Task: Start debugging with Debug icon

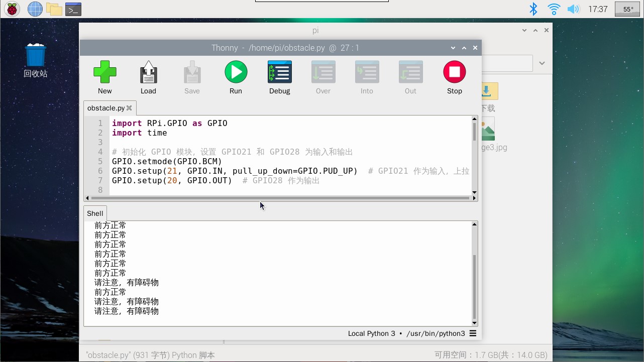Action: [x=279, y=77]
